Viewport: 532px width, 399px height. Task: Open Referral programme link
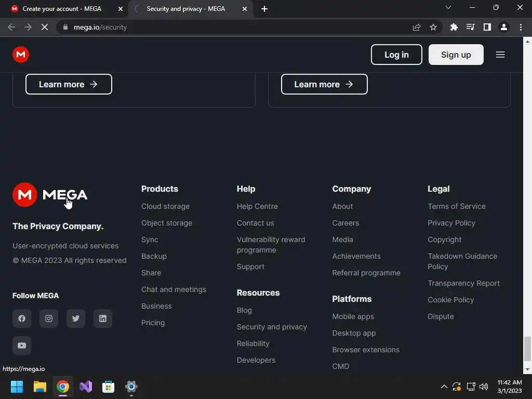366,273
